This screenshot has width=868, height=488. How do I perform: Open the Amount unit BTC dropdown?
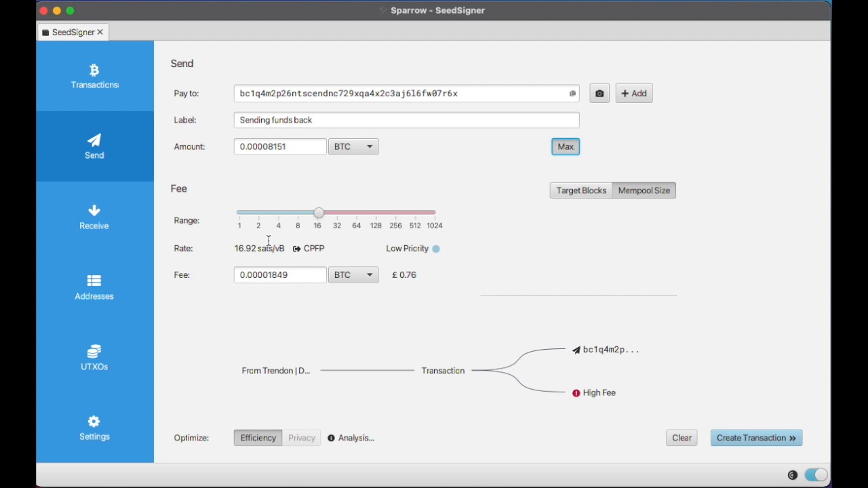click(x=353, y=146)
